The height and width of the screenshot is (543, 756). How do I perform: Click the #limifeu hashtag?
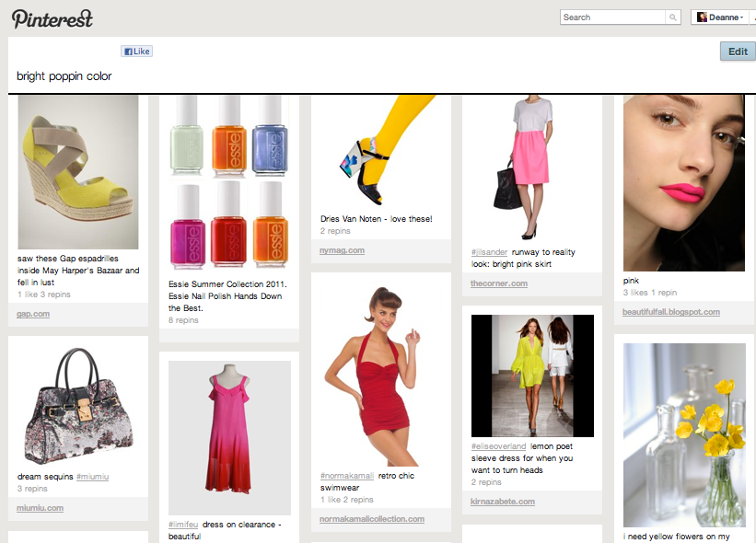[183, 525]
